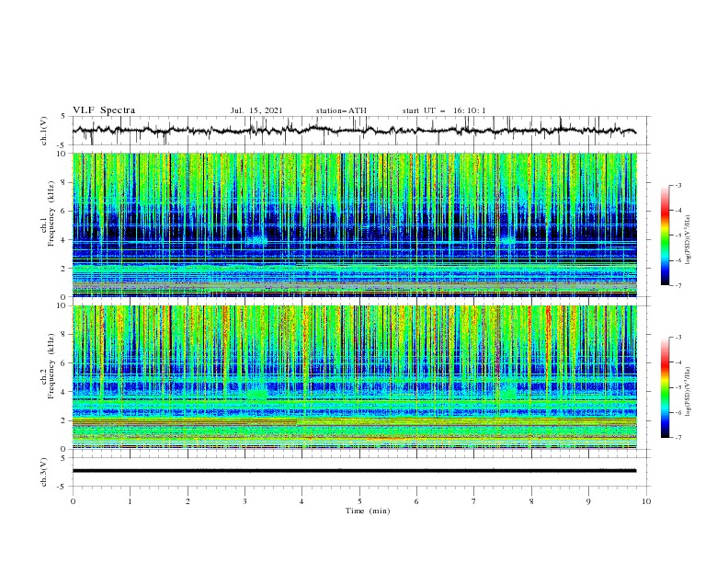Click time axis tick label "9"

(588, 501)
